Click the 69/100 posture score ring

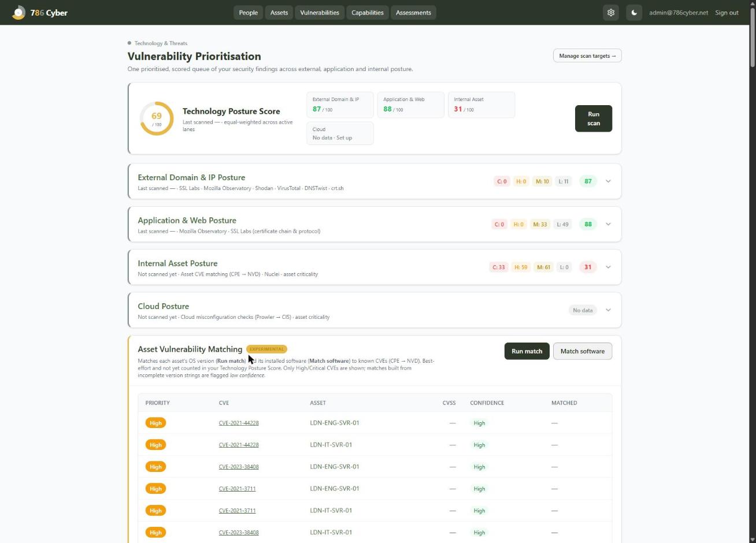pos(157,118)
